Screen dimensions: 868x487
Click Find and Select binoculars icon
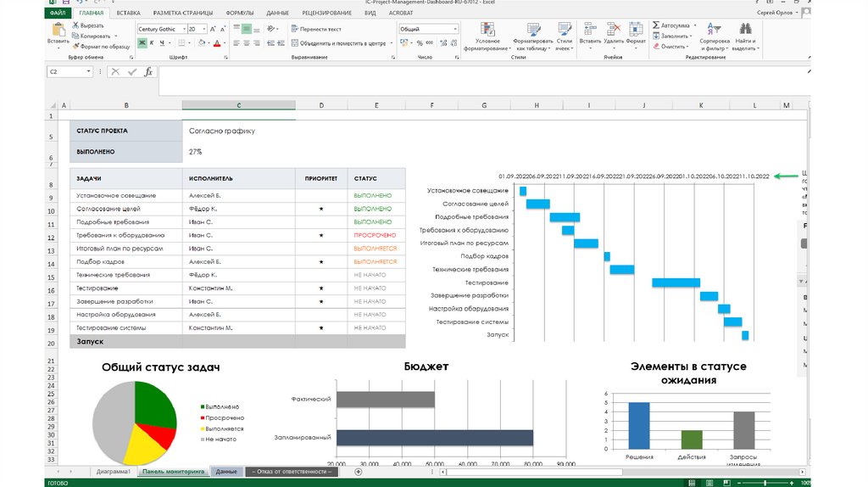pos(745,29)
